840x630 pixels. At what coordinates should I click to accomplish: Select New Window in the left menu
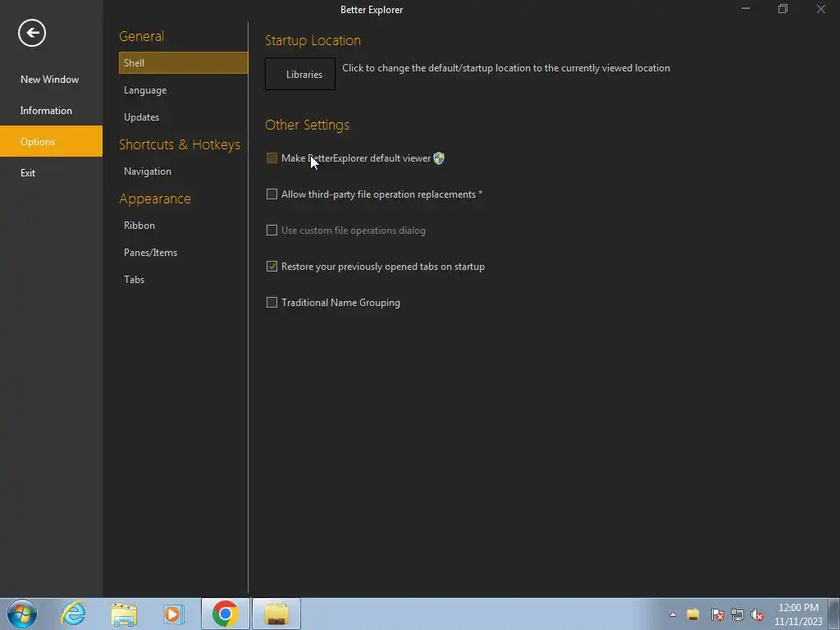[51, 80]
